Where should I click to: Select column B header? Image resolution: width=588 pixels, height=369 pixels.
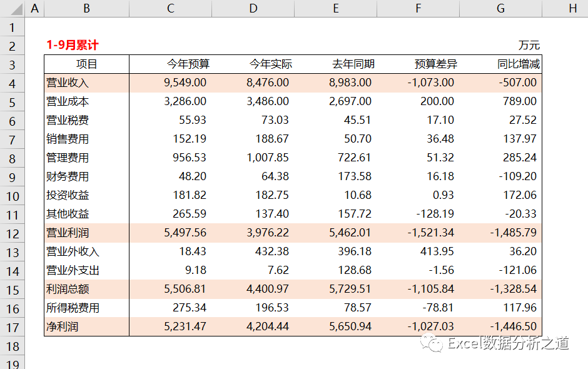coord(86,8)
